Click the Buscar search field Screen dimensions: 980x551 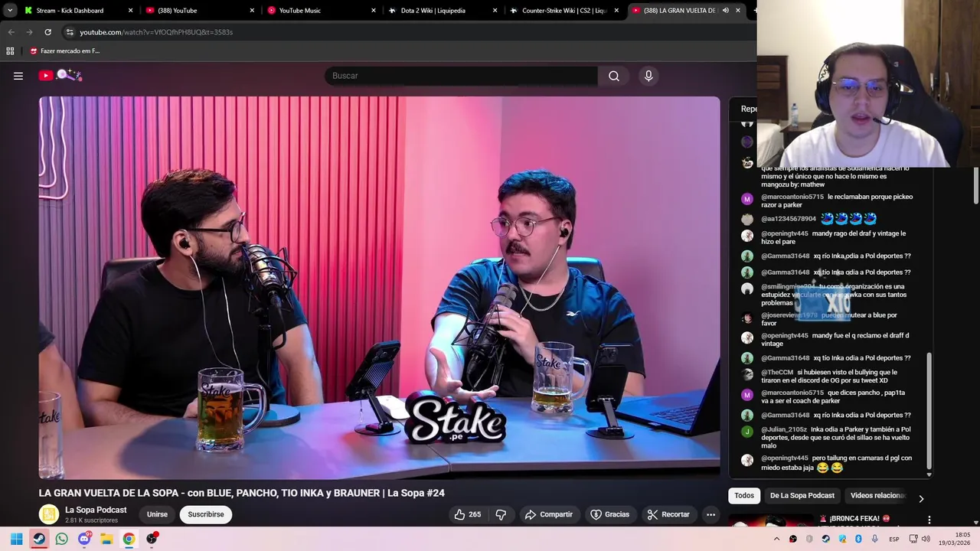click(462, 76)
